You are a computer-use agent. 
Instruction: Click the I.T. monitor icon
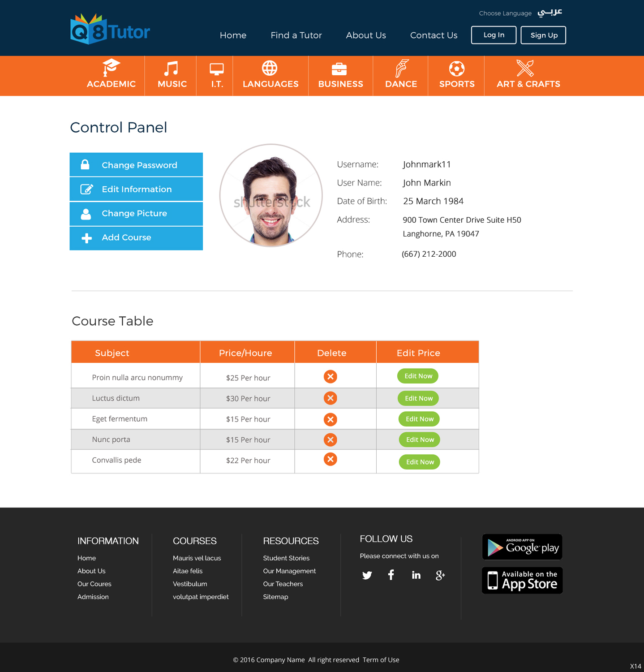click(x=217, y=68)
